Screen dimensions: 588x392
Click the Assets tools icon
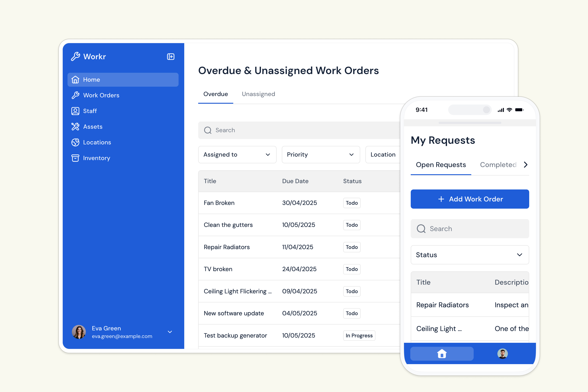coord(75,127)
